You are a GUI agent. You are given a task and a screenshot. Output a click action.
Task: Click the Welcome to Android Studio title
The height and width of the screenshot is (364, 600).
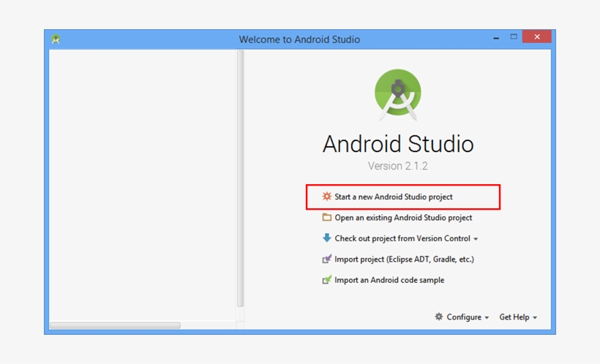click(x=299, y=39)
